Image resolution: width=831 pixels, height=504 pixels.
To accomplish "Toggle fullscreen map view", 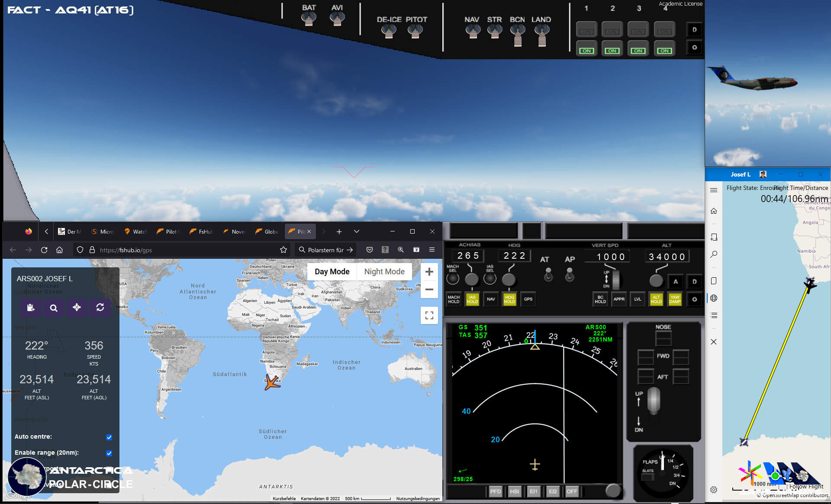I will click(x=429, y=315).
